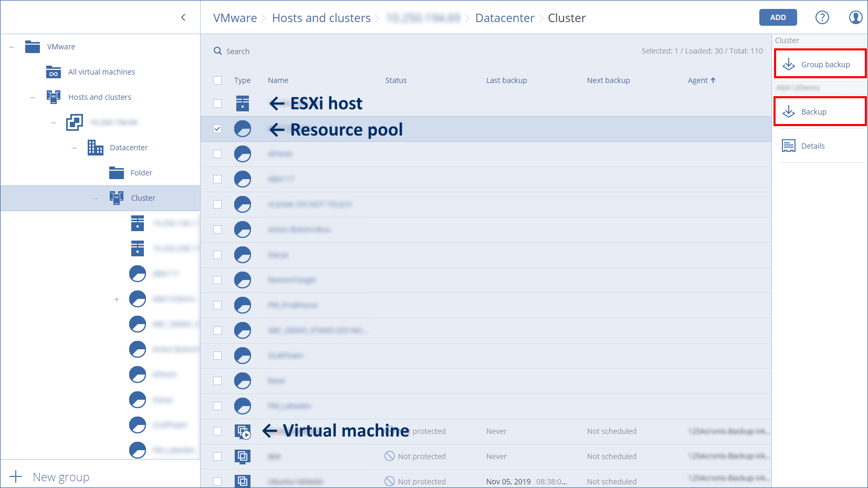Click the Group backup download icon

pos(788,65)
